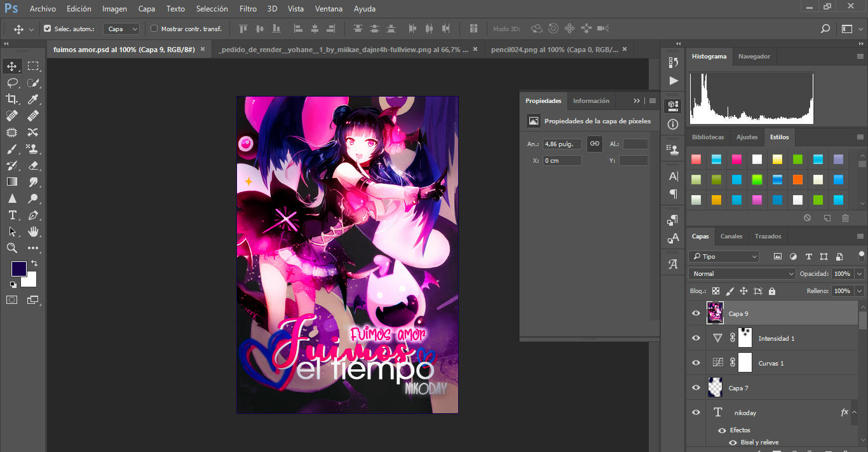Select the Move tool
Screen dimensions: 868x452
(12, 66)
